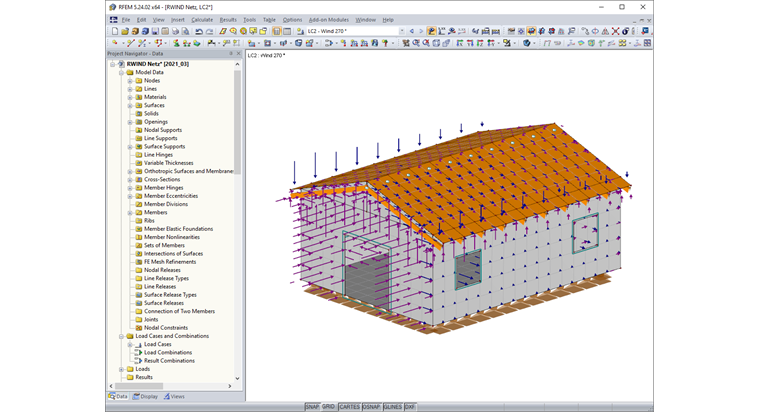
Task: Toggle the table view icon
Action: (287, 31)
